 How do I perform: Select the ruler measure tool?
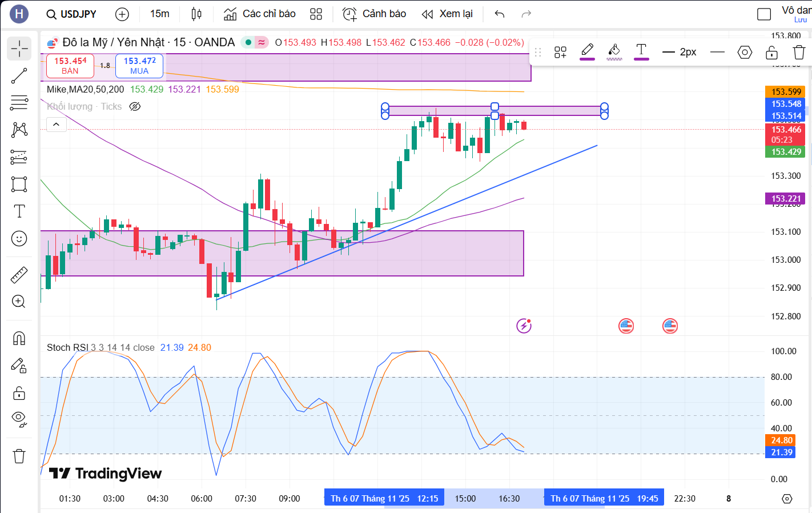click(x=19, y=275)
